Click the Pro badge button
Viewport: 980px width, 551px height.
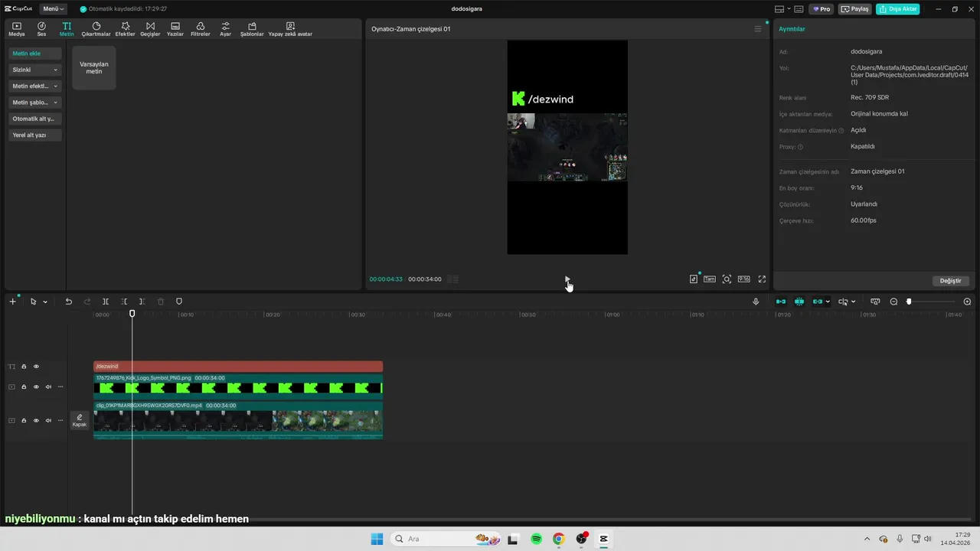pyautogui.click(x=822, y=9)
